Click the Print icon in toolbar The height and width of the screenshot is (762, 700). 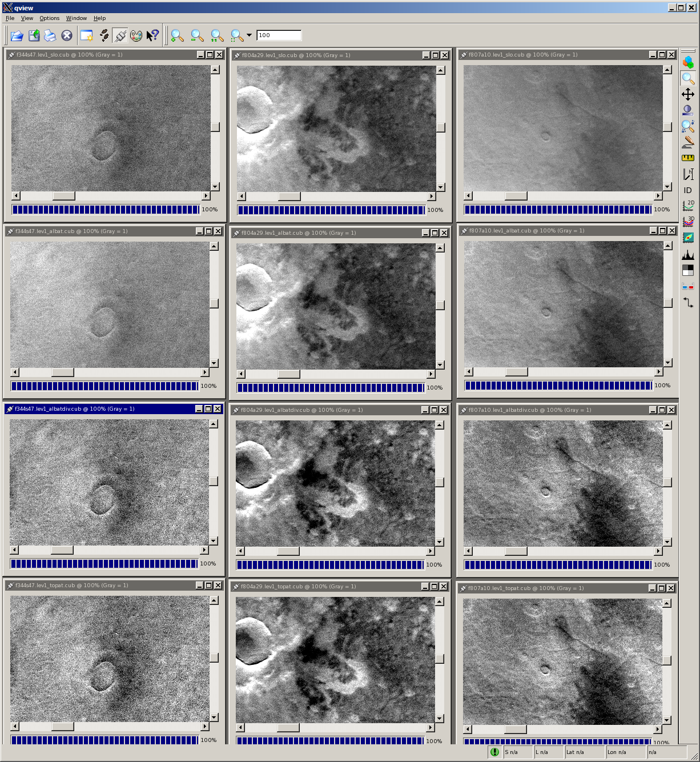[50, 36]
